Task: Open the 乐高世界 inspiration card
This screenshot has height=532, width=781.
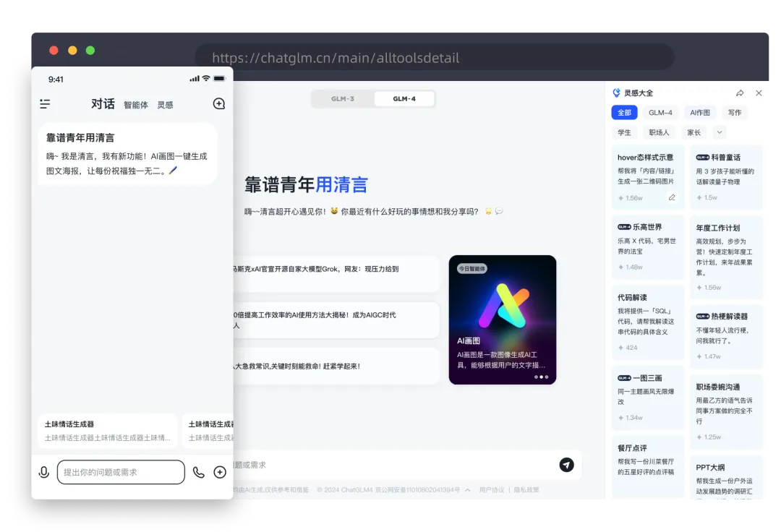Action: [x=647, y=247]
